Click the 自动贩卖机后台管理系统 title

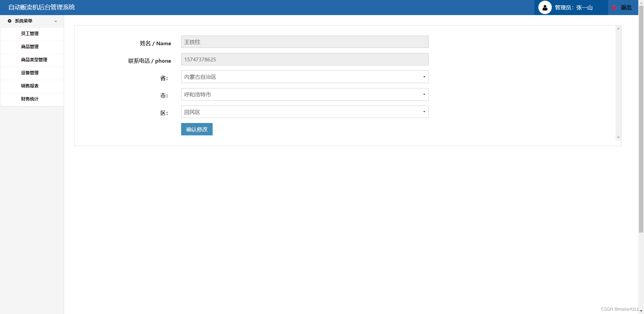click(42, 7)
